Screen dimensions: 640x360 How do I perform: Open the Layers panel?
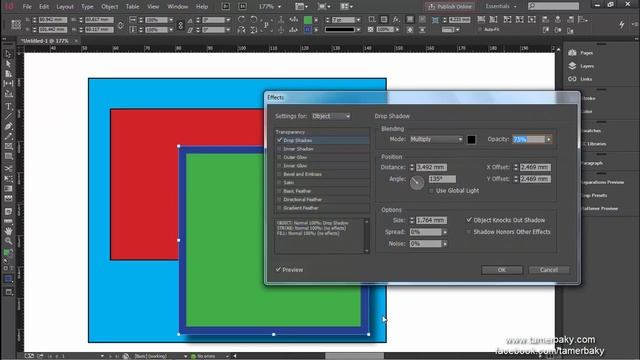pos(581,66)
